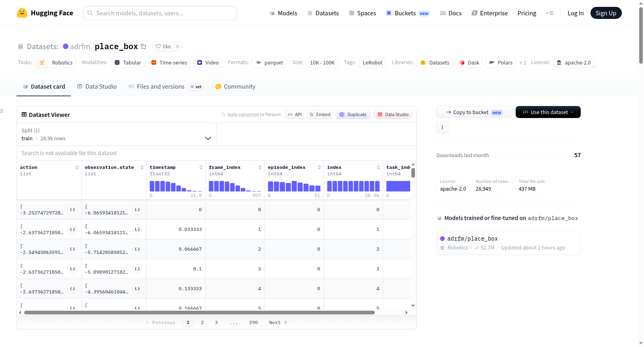Image resolution: width=644 pixels, height=347 pixels.
Task: Go to the Next page of rows
Action: [278, 322]
